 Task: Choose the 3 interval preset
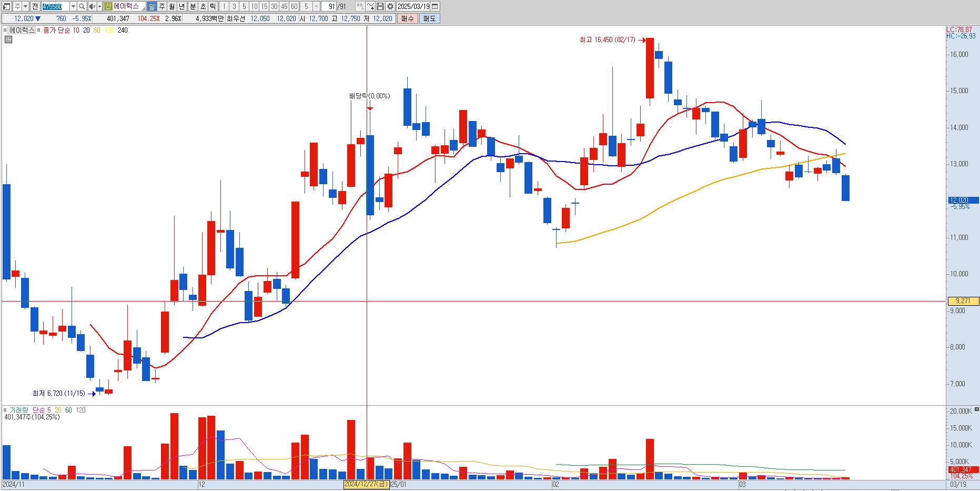coord(234,6)
